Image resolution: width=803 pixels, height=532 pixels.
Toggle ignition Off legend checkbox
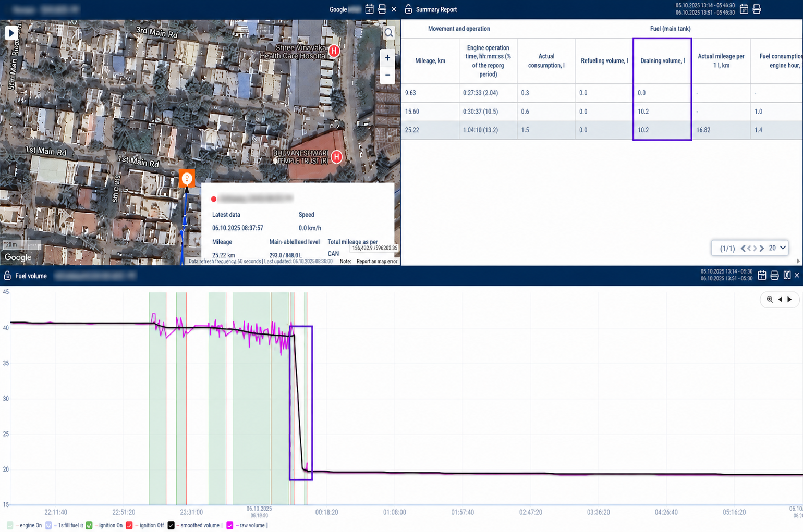129,525
